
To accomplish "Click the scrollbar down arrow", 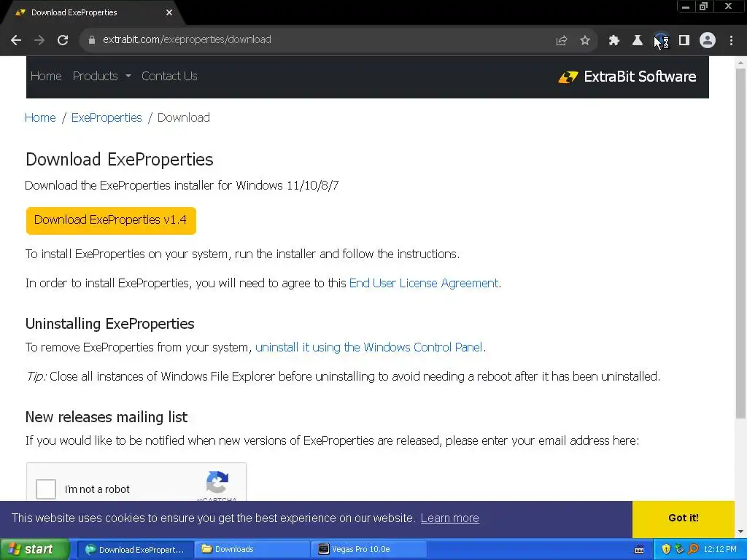I will (x=741, y=532).
